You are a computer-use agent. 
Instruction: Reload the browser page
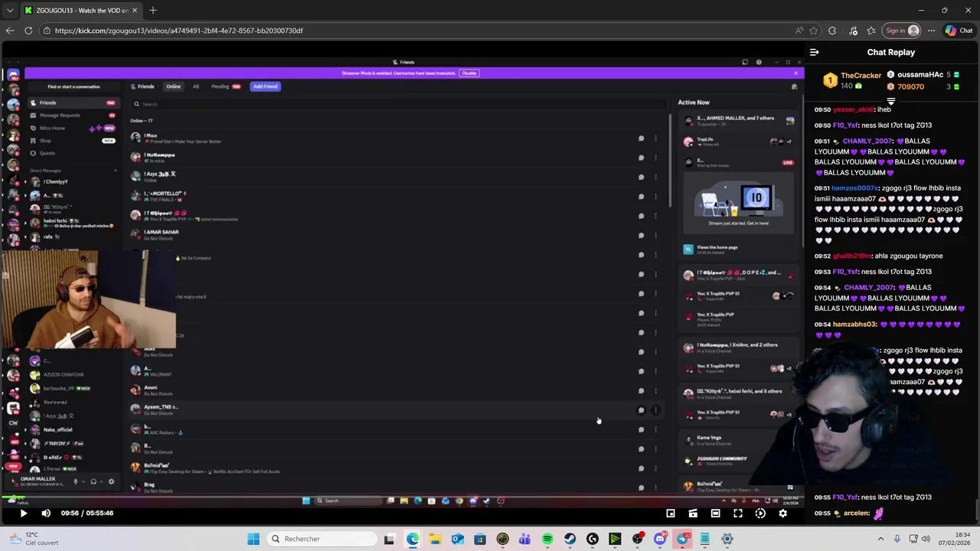coord(28,31)
